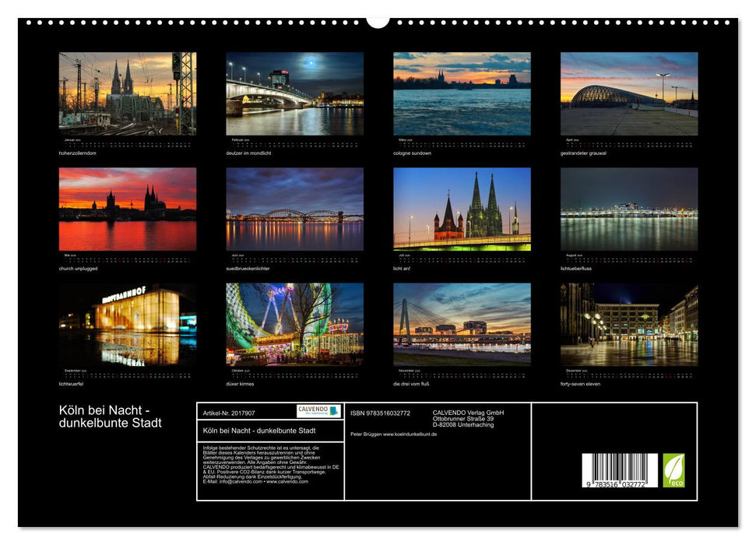
Task: Select the July licht an! cathedral photo
Action: (x=460, y=209)
